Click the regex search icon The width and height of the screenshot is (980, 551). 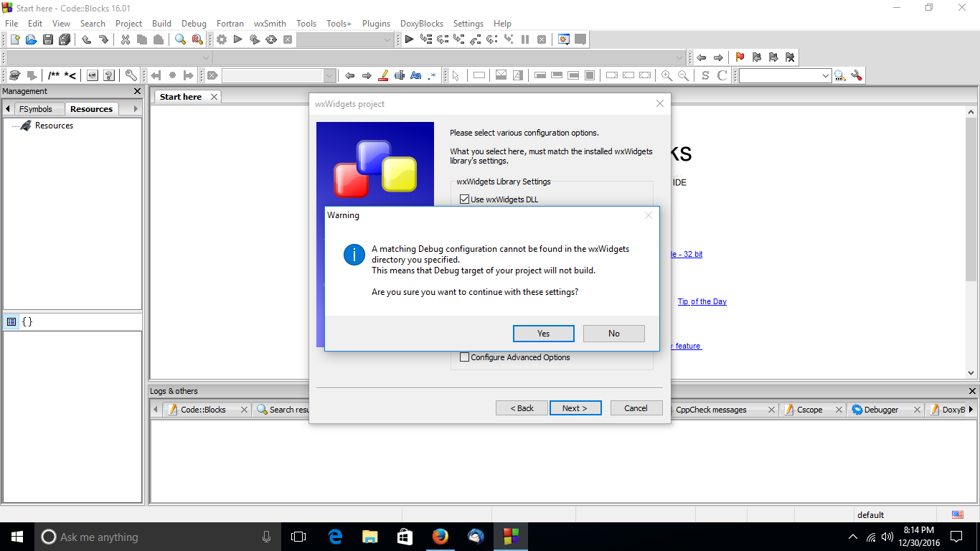tap(432, 75)
